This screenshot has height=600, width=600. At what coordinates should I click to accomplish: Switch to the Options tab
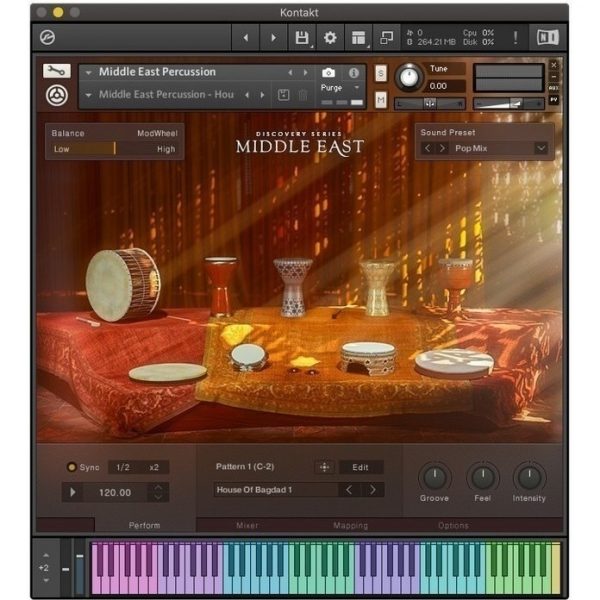point(453,525)
